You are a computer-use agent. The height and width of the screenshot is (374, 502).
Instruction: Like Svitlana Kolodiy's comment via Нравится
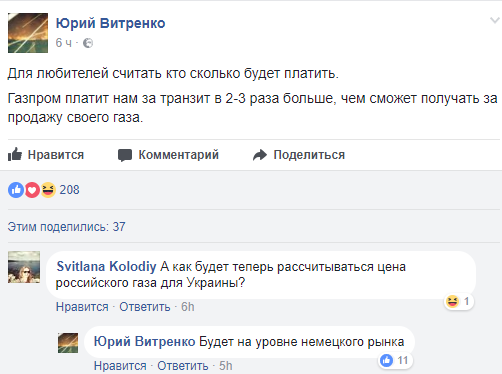82,307
